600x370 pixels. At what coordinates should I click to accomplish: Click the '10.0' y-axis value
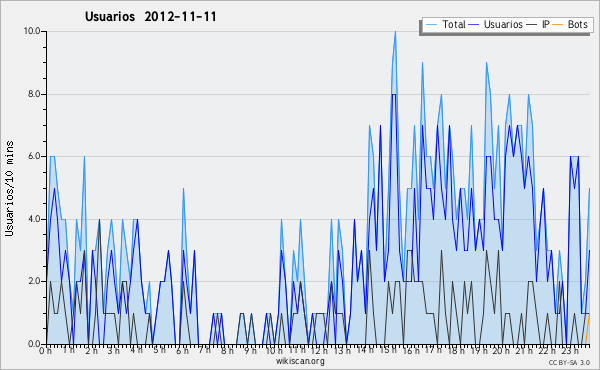pos(32,31)
